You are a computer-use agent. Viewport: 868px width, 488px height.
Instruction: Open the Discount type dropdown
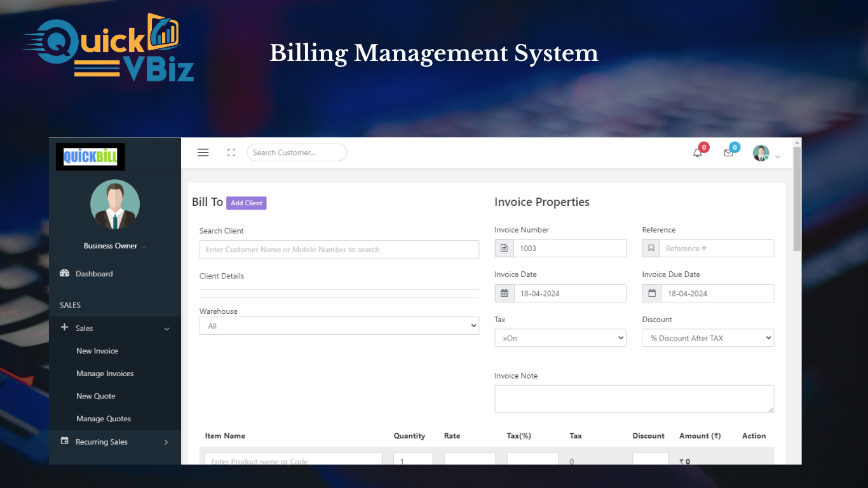[707, 338]
